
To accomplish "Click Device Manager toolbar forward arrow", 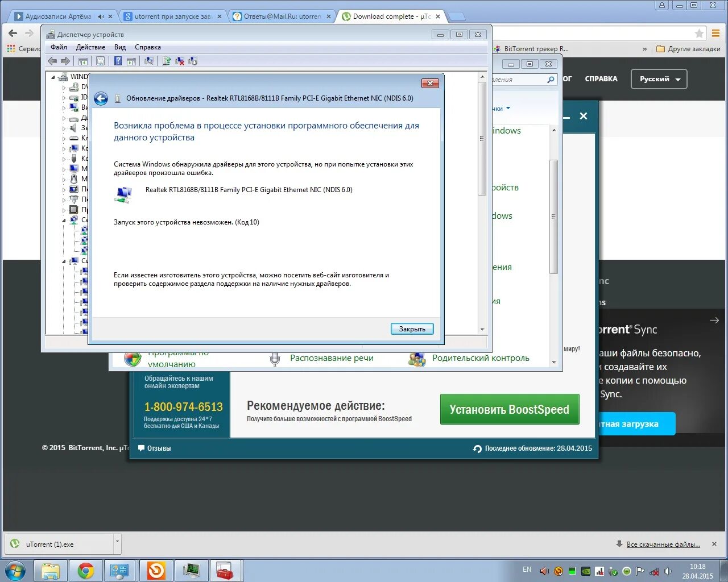I will pyautogui.click(x=65, y=61).
